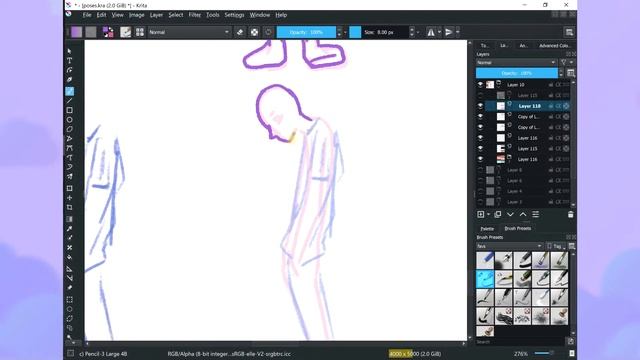Open the File menu
This screenshot has width=640, height=360.
point(87,15)
